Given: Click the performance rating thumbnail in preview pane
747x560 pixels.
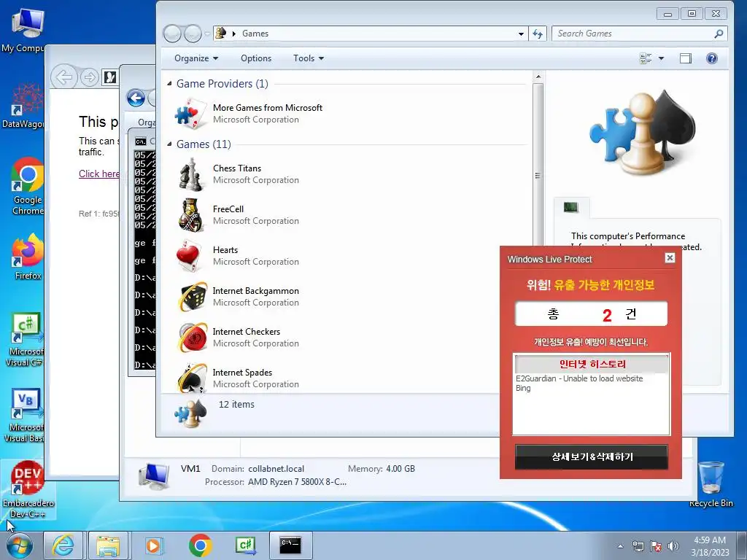Looking at the screenshot, I should (570, 207).
